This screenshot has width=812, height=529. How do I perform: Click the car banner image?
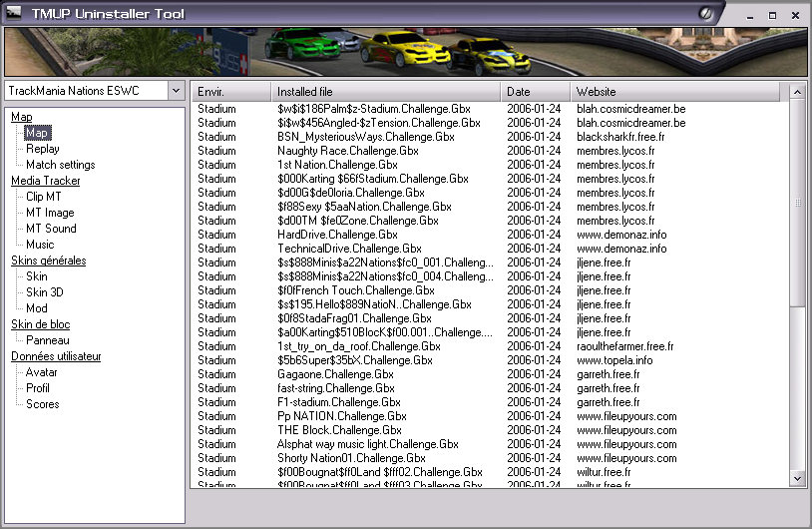point(406,52)
